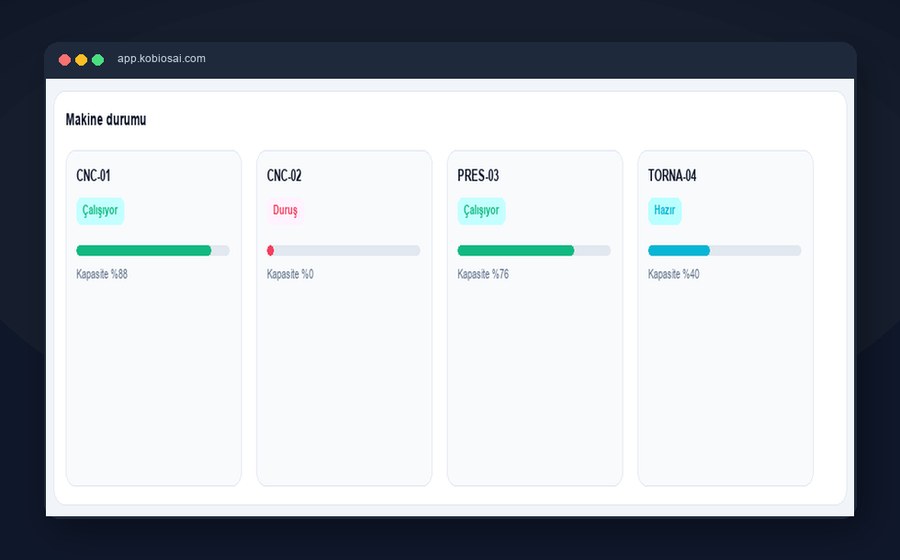Open the PRES-03 machine card title
The width and height of the screenshot is (900, 560).
pos(478,176)
